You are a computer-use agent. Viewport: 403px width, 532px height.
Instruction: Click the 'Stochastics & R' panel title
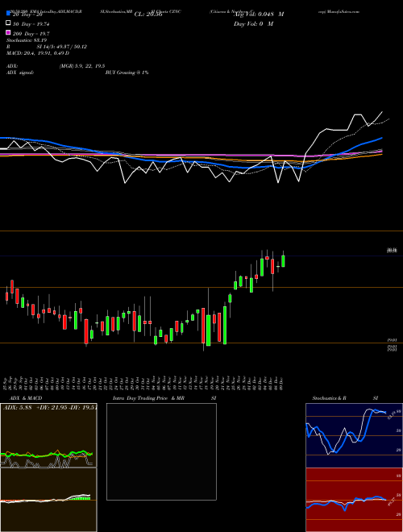[x=330, y=398]
